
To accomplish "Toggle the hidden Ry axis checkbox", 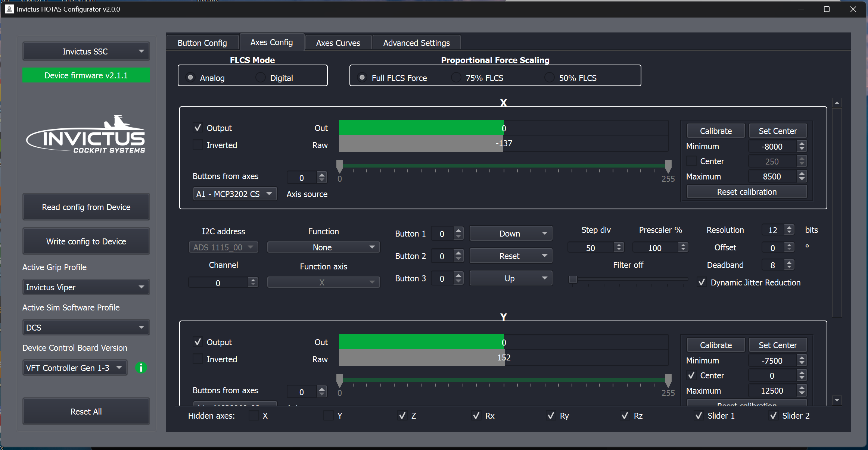I will click(551, 416).
